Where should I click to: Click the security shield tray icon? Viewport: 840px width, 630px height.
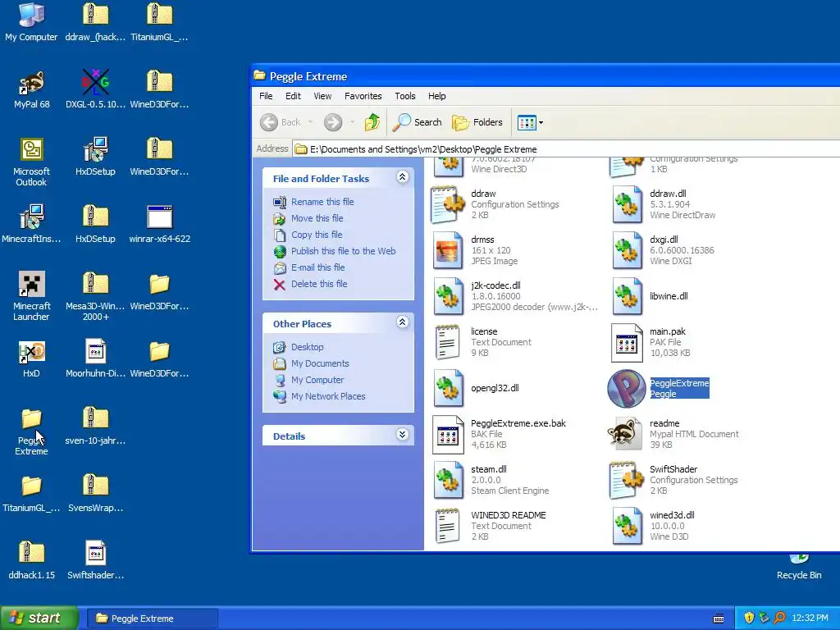coord(749,618)
